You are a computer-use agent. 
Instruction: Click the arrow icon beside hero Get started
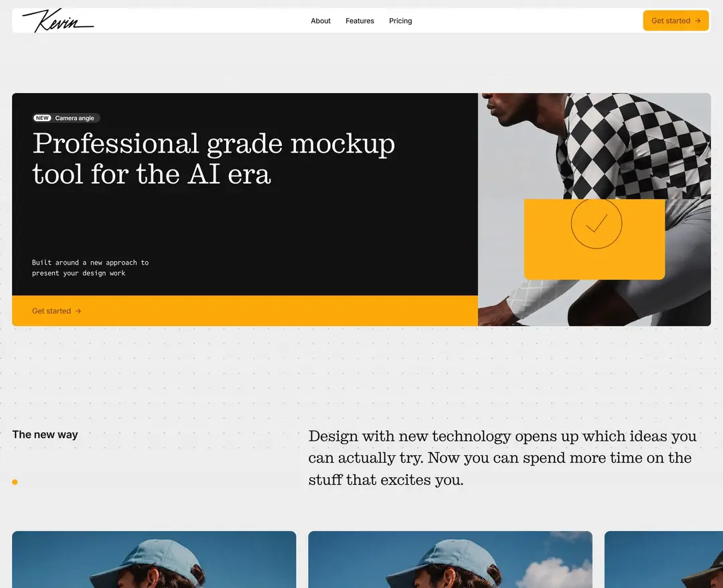click(x=78, y=311)
